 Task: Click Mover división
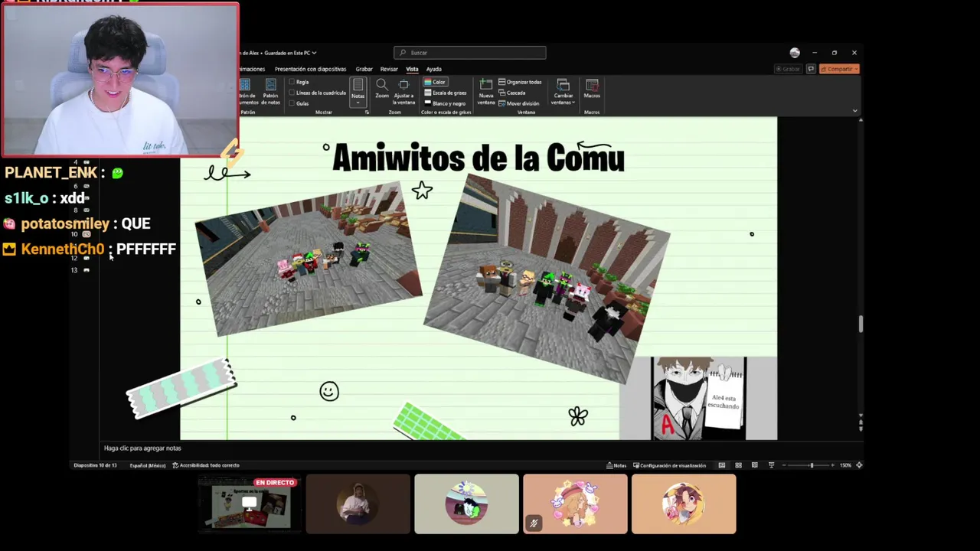click(518, 103)
